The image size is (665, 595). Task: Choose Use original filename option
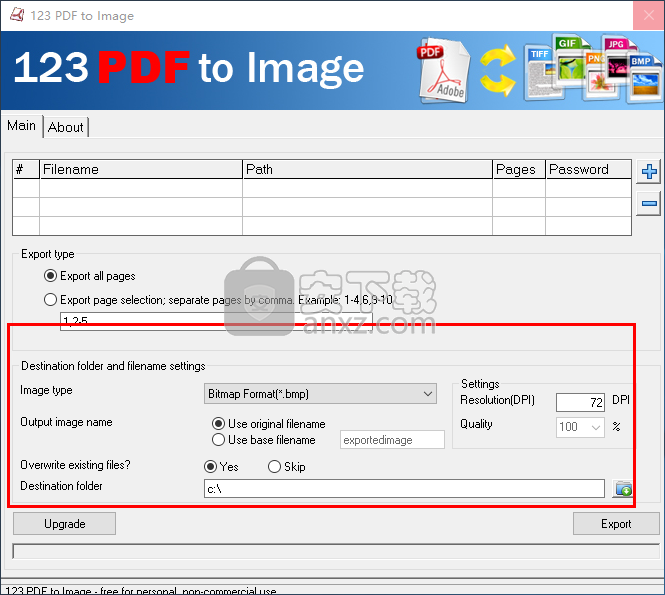(268, 424)
